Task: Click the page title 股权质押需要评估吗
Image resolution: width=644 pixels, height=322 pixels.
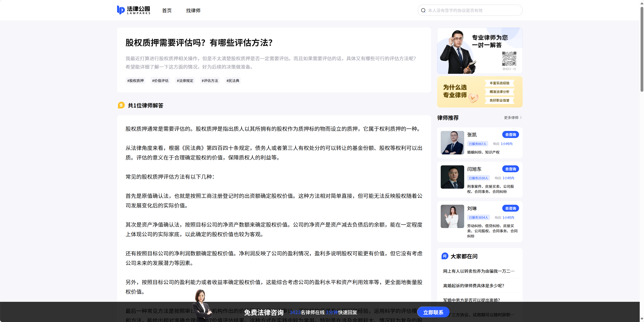Action: click(x=199, y=43)
